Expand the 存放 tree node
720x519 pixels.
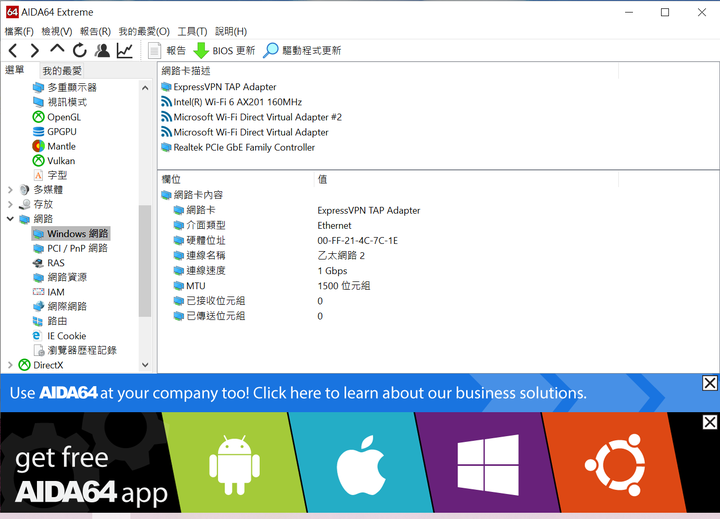pyautogui.click(x=10, y=204)
